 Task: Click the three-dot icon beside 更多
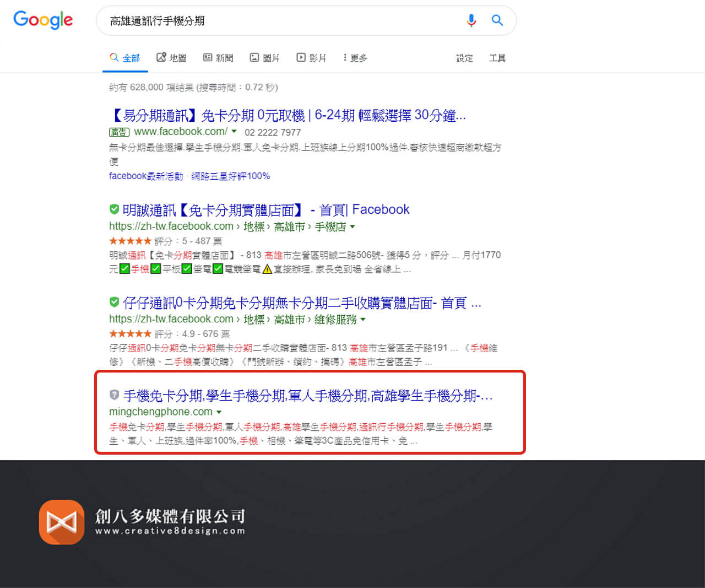pos(345,57)
